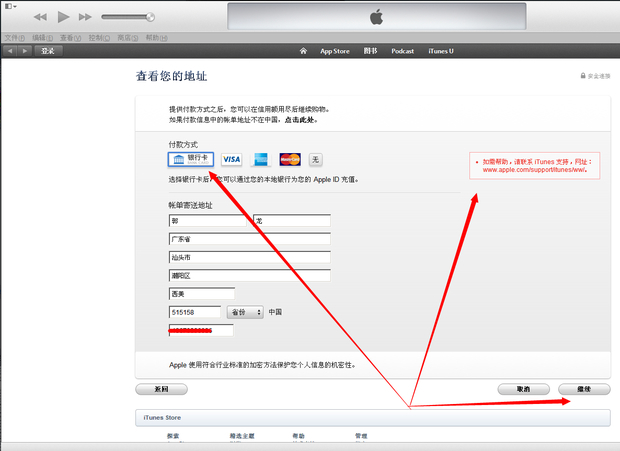
Task: Click the Home icon in the store navigation bar
Action: click(303, 50)
